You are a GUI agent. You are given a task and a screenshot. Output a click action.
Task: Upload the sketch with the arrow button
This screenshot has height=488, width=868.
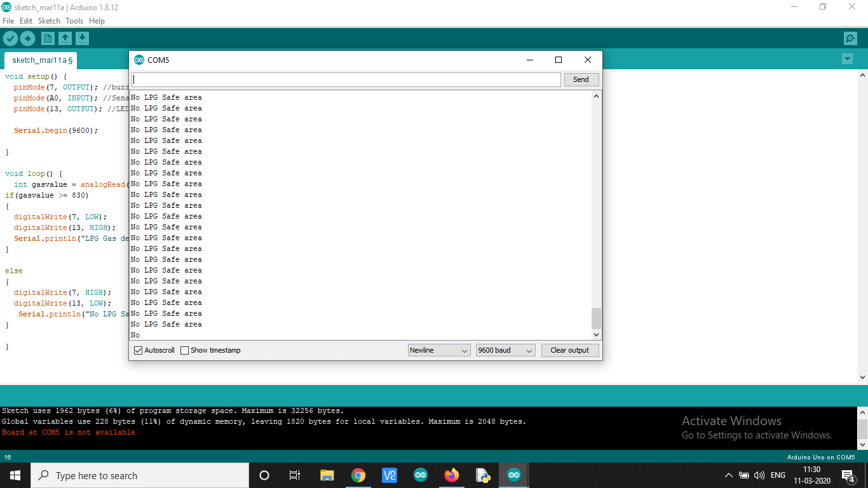(x=27, y=39)
